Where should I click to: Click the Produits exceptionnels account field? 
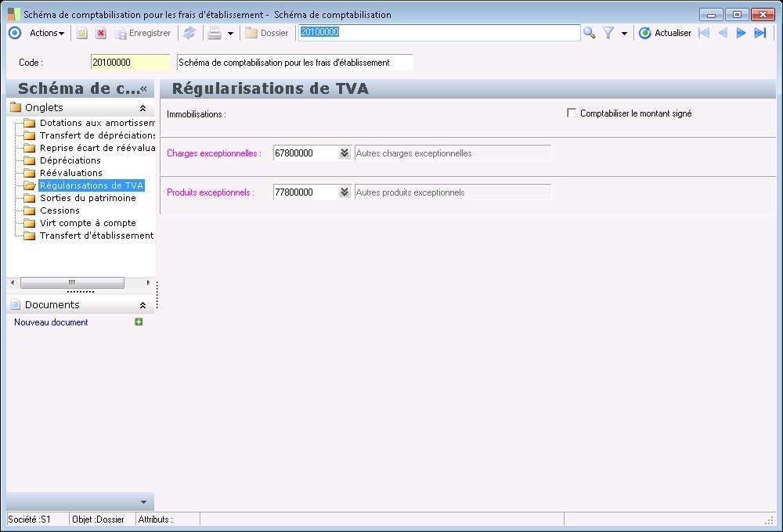(x=305, y=192)
